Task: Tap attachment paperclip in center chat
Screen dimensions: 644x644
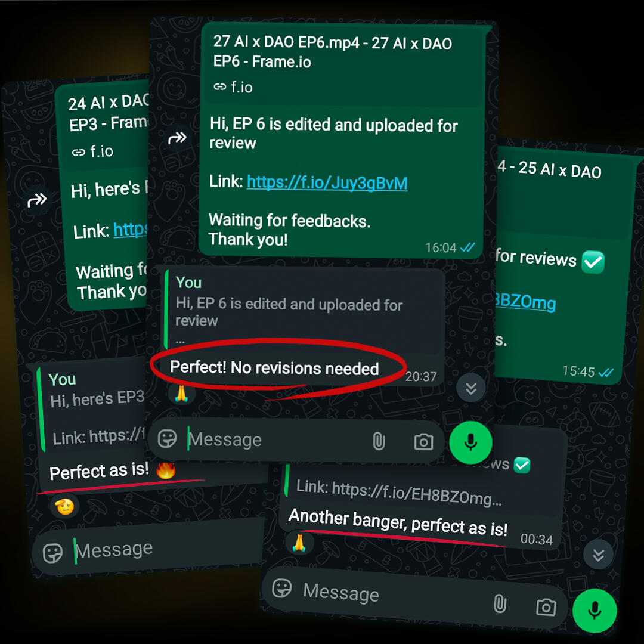Action: coord(379,441)
